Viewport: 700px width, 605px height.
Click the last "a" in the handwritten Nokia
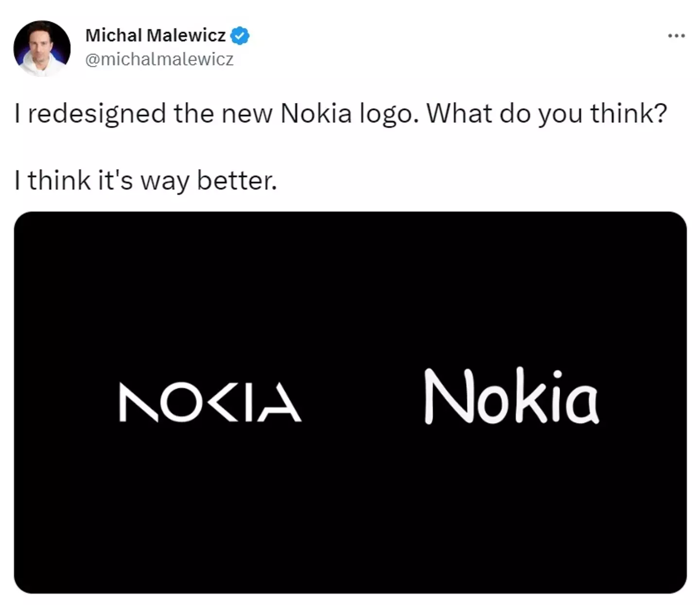pos(579,403)
